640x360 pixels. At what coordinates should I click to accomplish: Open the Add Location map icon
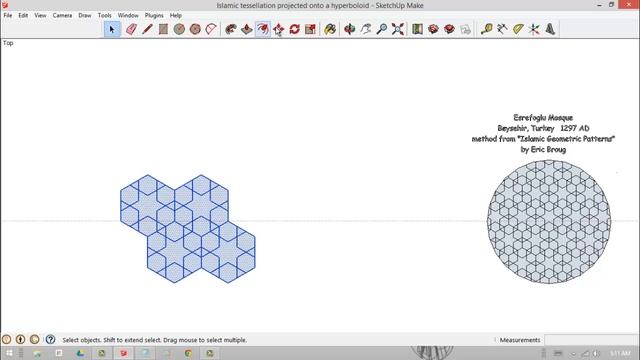(x=417, y=29)
